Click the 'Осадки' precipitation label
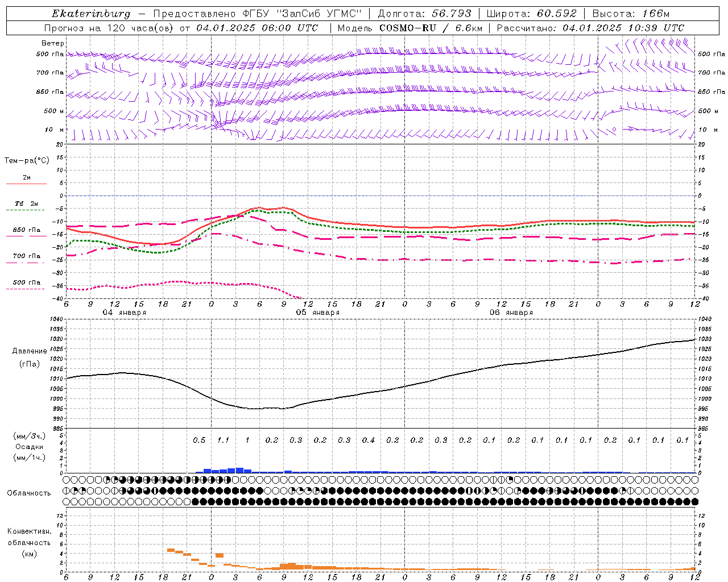The image size is (728, 582). pyautogui.click(x=29, y=447)
